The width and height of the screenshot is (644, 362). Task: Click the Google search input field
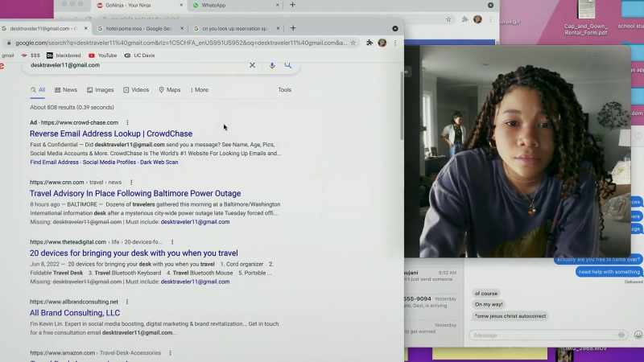[x=135, y=65]
